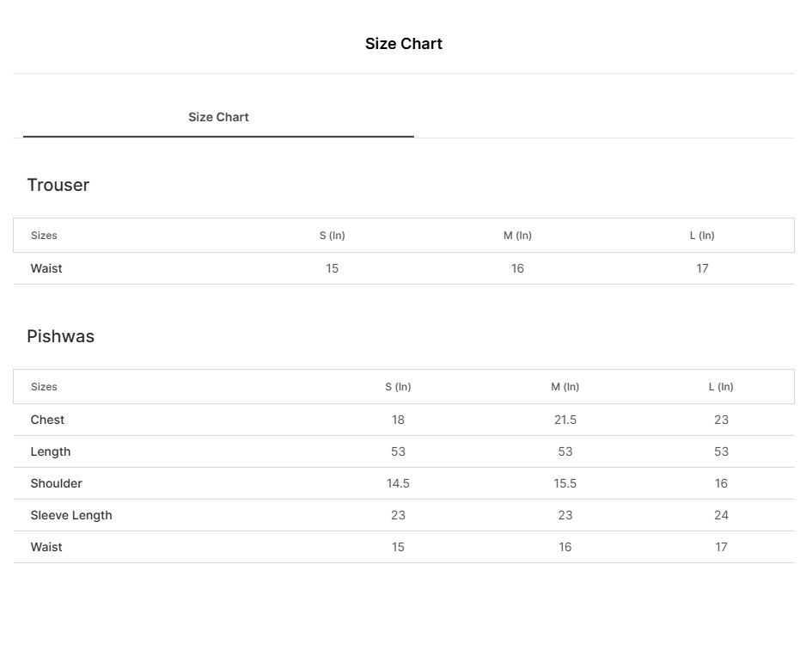The height and width of the screenshot is (669, 812).
Task: Click the Sleeve Length row label
Action: pos(71,515)
